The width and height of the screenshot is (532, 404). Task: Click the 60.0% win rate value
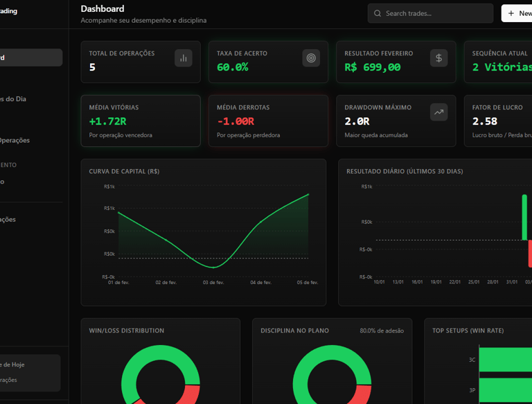[x=233, y=67]
